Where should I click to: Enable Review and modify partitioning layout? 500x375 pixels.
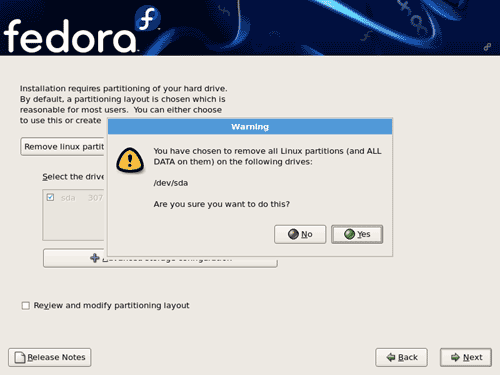[26, 305]
